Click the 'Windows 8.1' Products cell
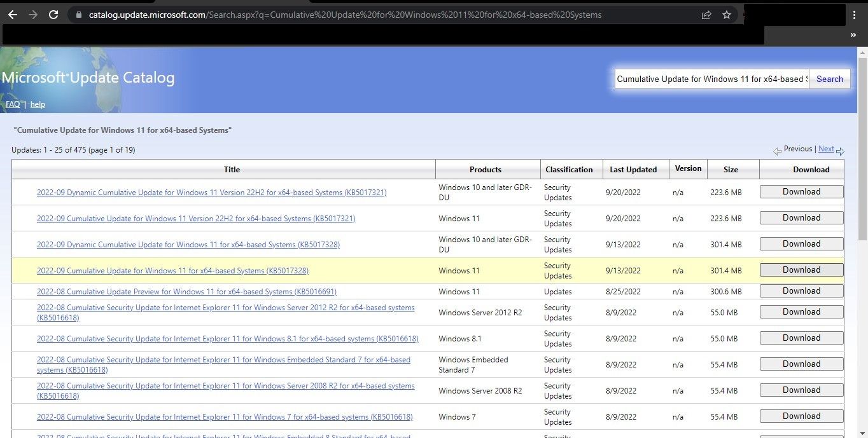Image resolution: width=868 pixels, height=438 pixels. click(x=460, y=339)
